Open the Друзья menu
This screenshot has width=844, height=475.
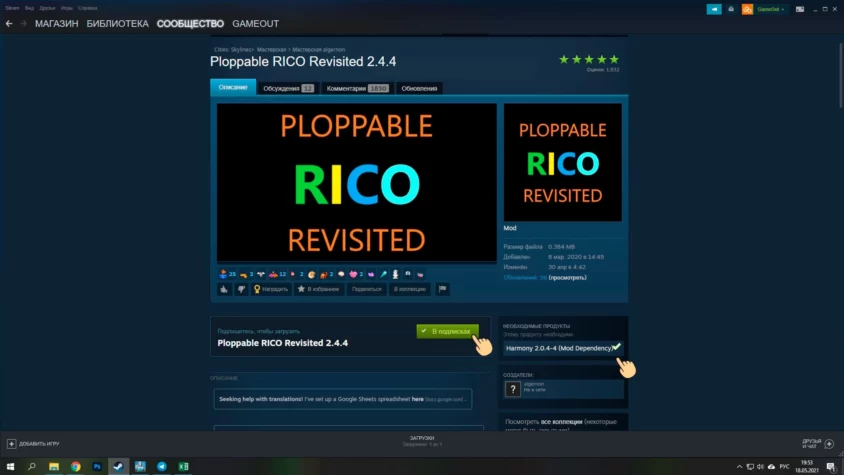[x=47, y=8]
